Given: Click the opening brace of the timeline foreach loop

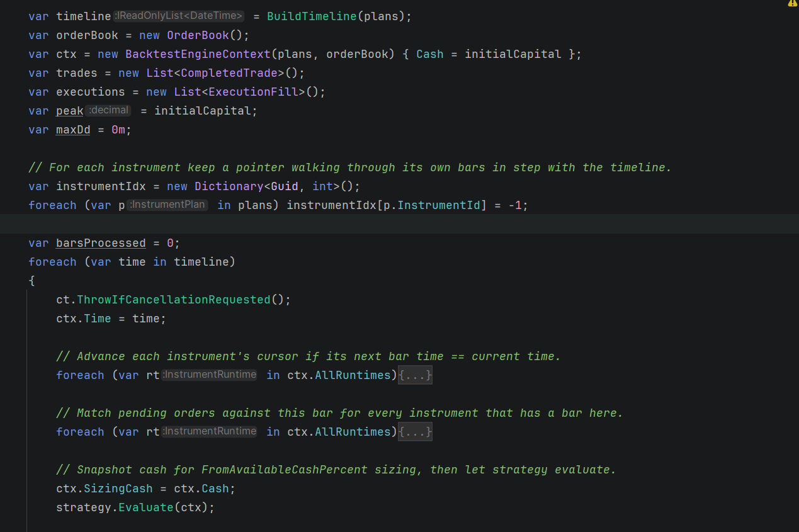Looking at the screenshot, I should 31,281.
